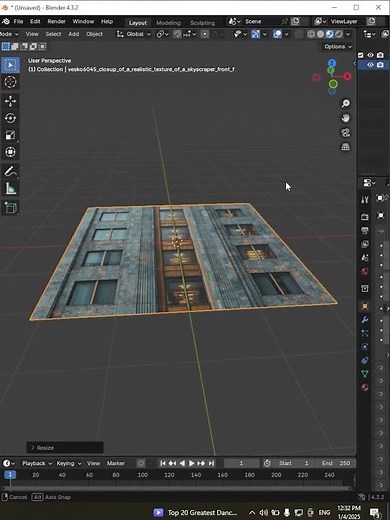Open the Object Data properties tab

365,374
